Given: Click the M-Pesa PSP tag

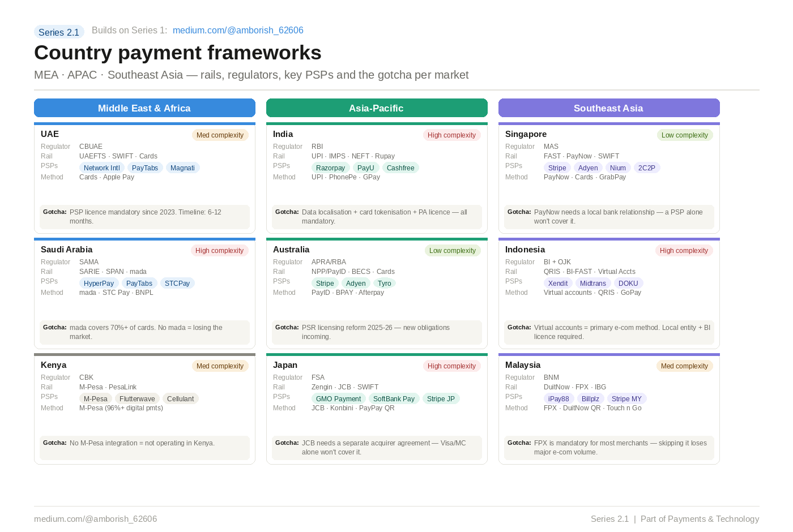Looking at the screenshot, I should tap(96, 399).
